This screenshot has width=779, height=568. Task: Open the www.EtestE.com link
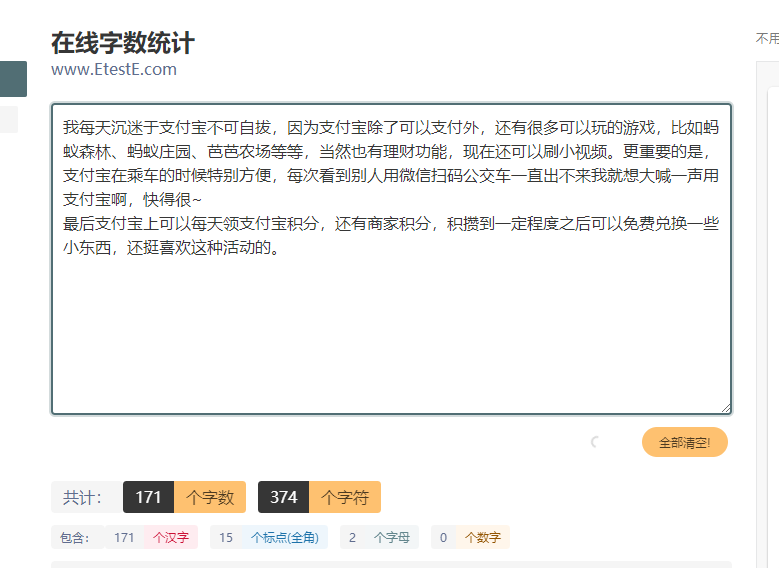(114, 69)
